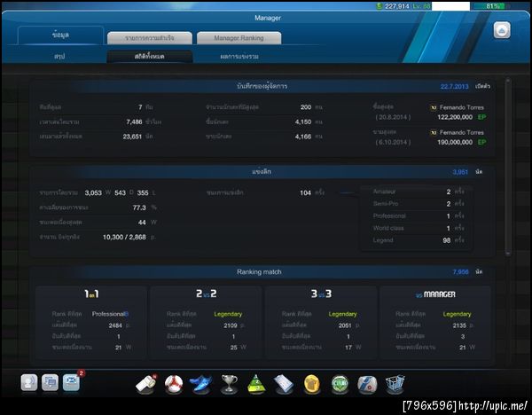Click the Lv. 88 level indicator
This screenshot has height=415, width=532.
421,6
